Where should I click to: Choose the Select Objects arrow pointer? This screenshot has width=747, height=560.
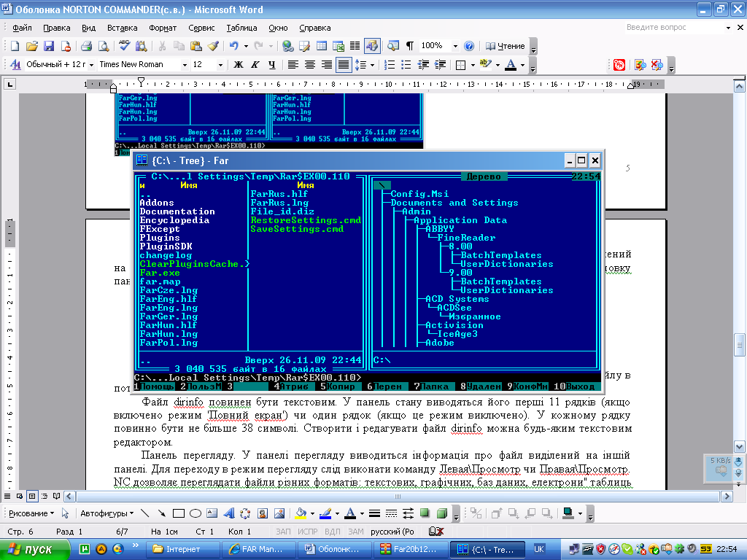65,513
